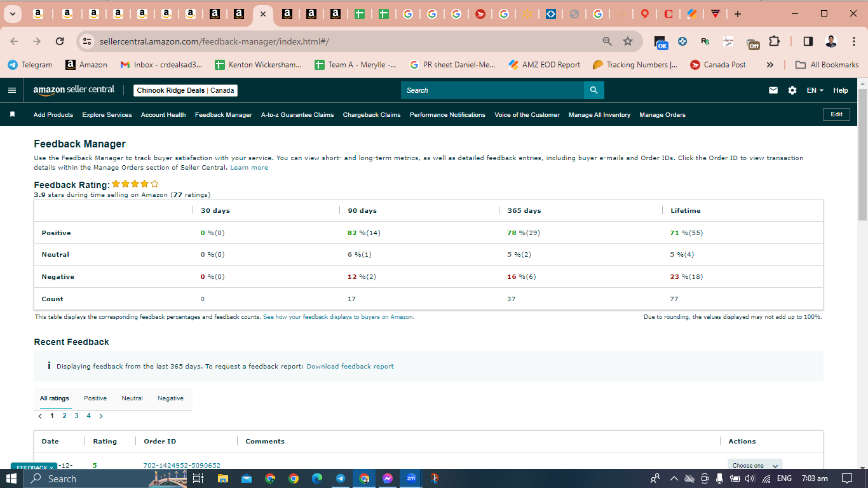This screenshot has width=868, height=488.
Task: Toggle the browser side panel icon
Action: [808, 41]
